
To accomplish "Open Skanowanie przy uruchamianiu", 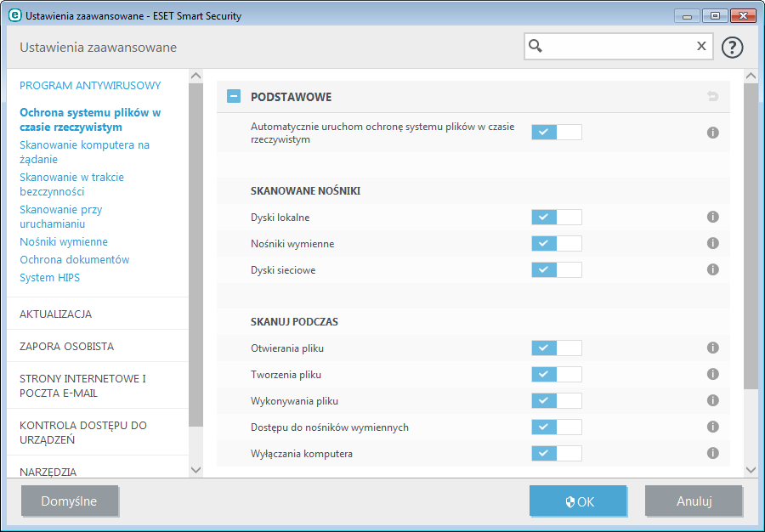I will click(x=61, y=217).
